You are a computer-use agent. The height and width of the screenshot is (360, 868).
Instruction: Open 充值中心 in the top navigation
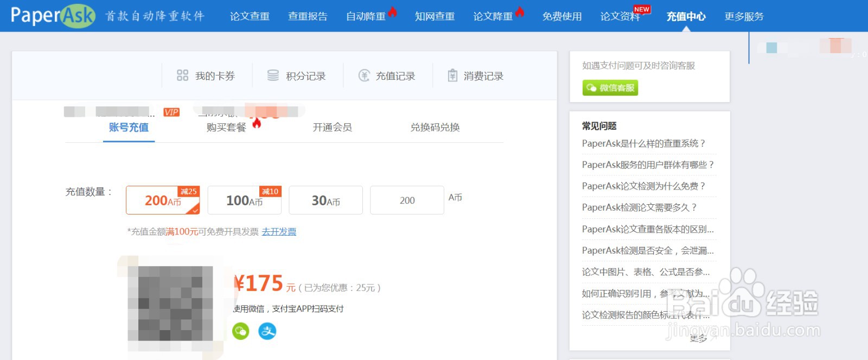(686, 16)
